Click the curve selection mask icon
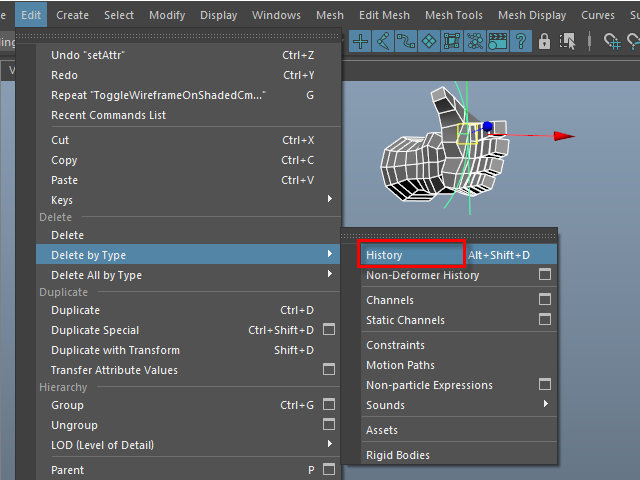This screenshot has height=480, width=640. [x=405, y=41]
